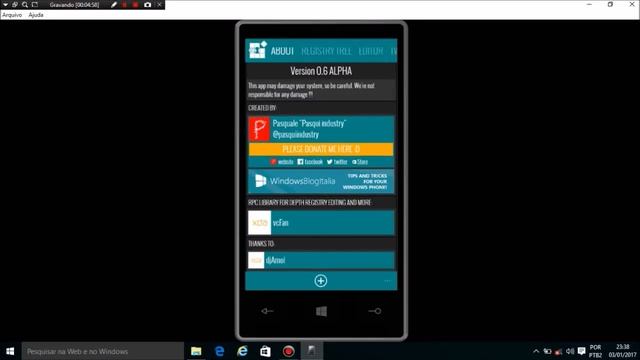The width and height of the screenshot is (640, 360).
Task: Open the Action Center notifications icon
Action: click(582, 351)
